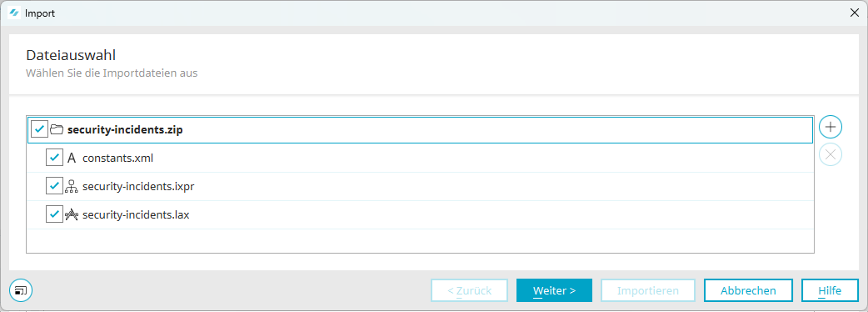Click the letter A icon of constants.xml
Viewport: 868px width, 312px height.
(72, 158)
